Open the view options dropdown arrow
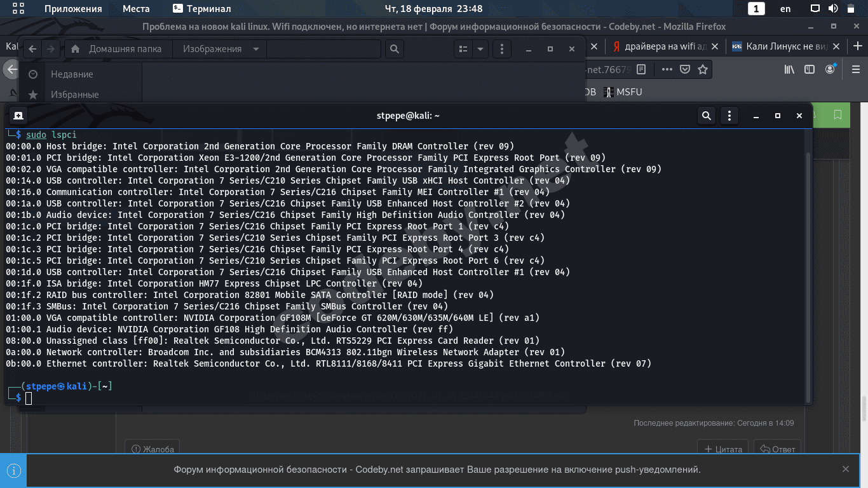The width and height of the screenshot is (868, 488). click(480, 49)
